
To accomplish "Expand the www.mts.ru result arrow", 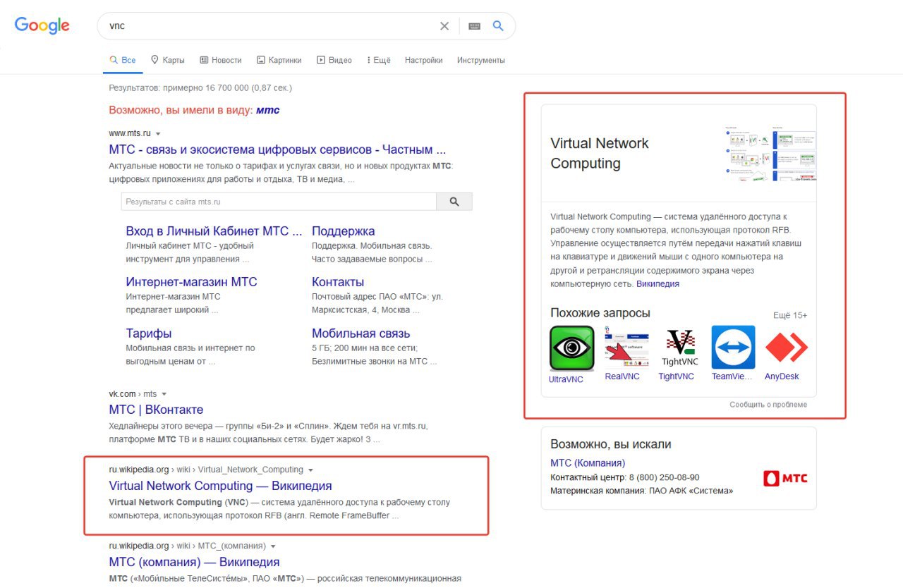I will coord(158,134).
